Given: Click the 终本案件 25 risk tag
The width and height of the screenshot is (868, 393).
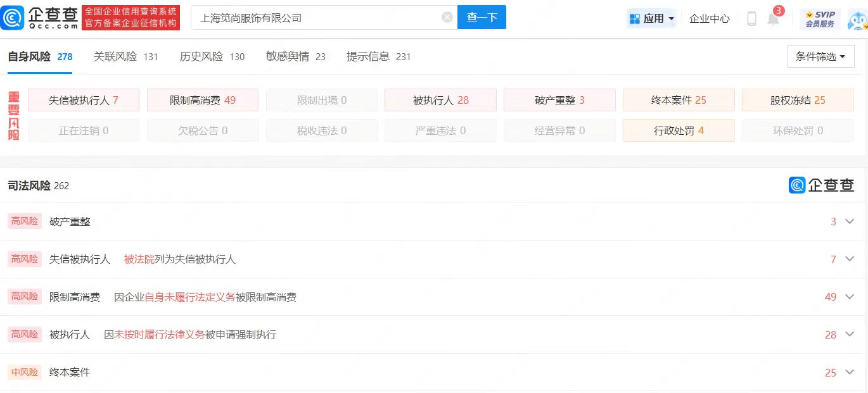Looking at the screenshot, I should click(x=679, y=100).
